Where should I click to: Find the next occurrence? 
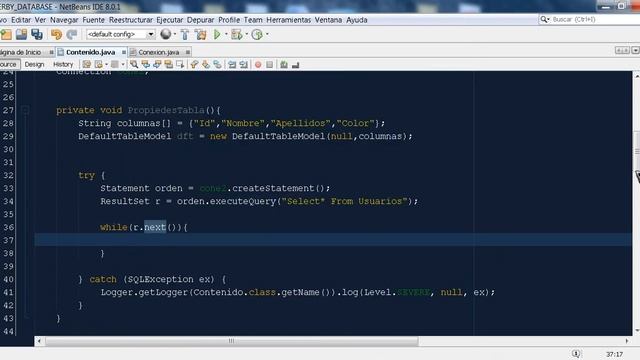coord(157,64)
